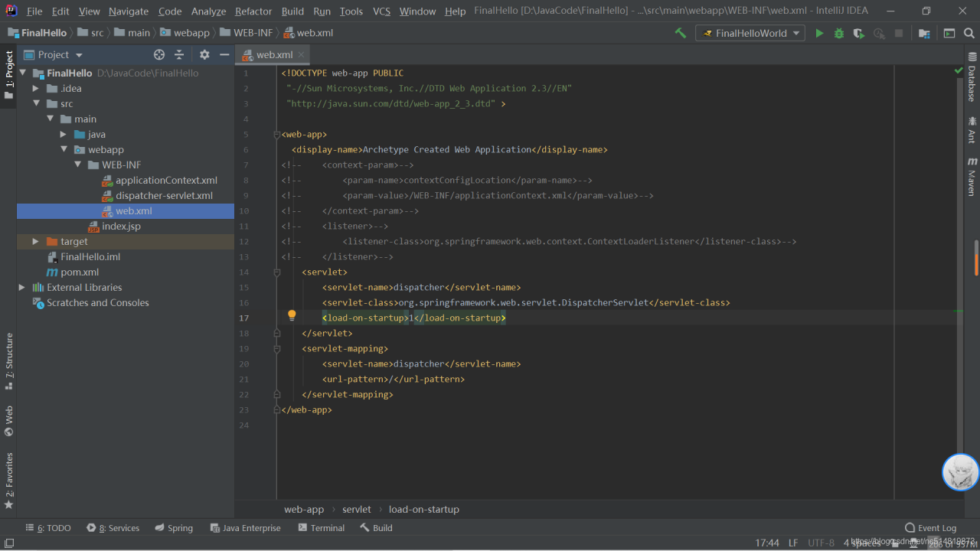The image size is (980, 551).
Task: Open the Web tool window
Action: coord(9,421)
